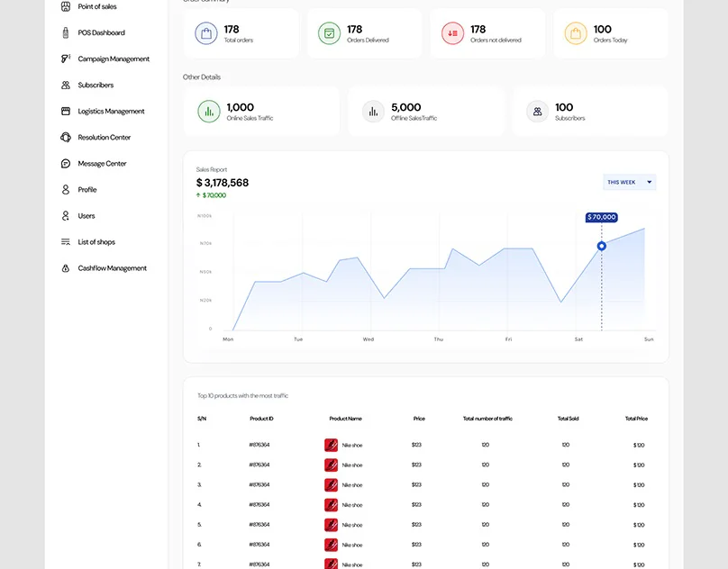The width and height of the screenshot is (728, 569).
Task: Open Logistics Management icon
Action: click(66, 111)
